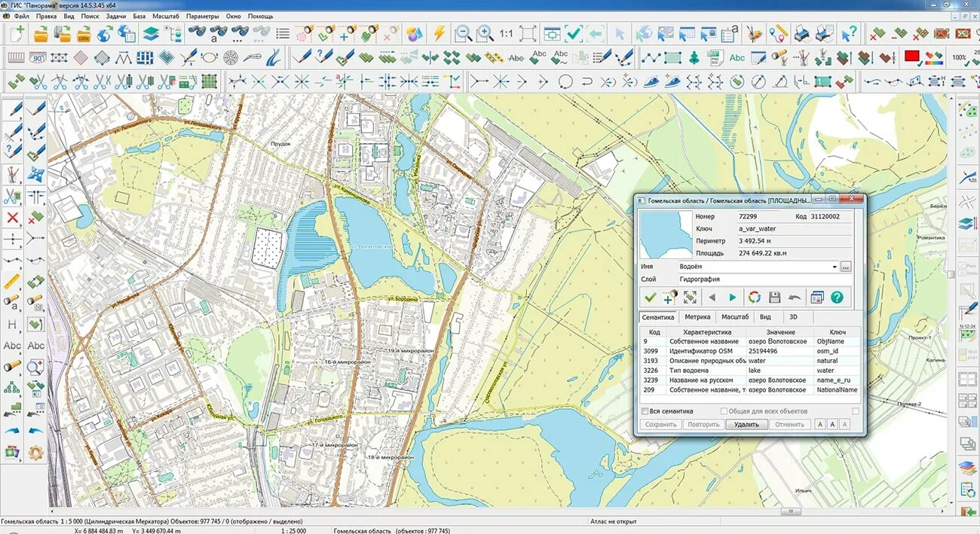Image resolution: width=980 pixels, height=534 pixels.
Task: Click the floppy disk save icon in dialog
Action: (774, 298)
